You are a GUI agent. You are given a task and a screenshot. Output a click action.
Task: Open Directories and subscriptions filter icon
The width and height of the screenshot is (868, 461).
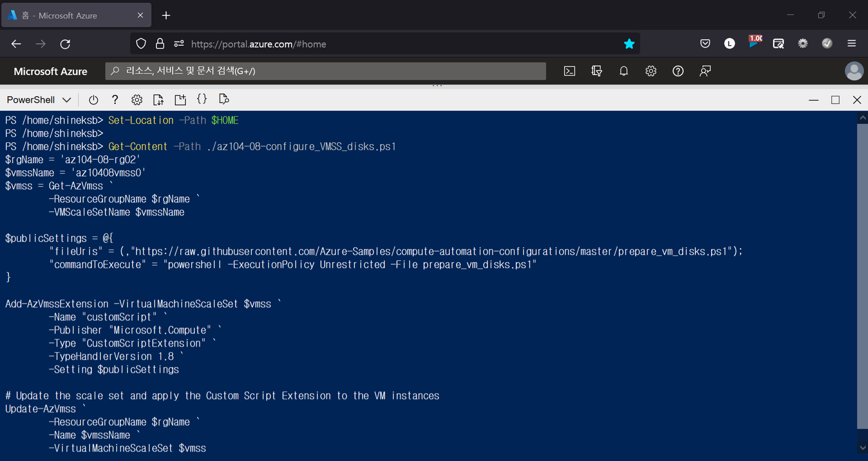coord(597,71)
